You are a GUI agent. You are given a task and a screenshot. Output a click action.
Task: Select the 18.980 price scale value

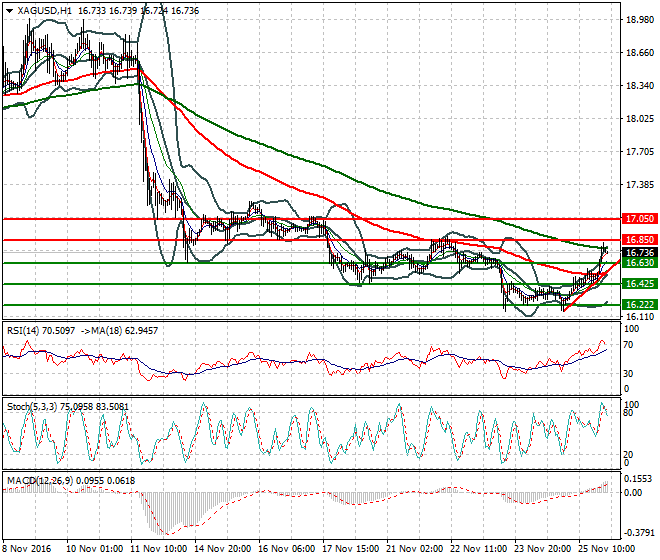click(640, 20)
